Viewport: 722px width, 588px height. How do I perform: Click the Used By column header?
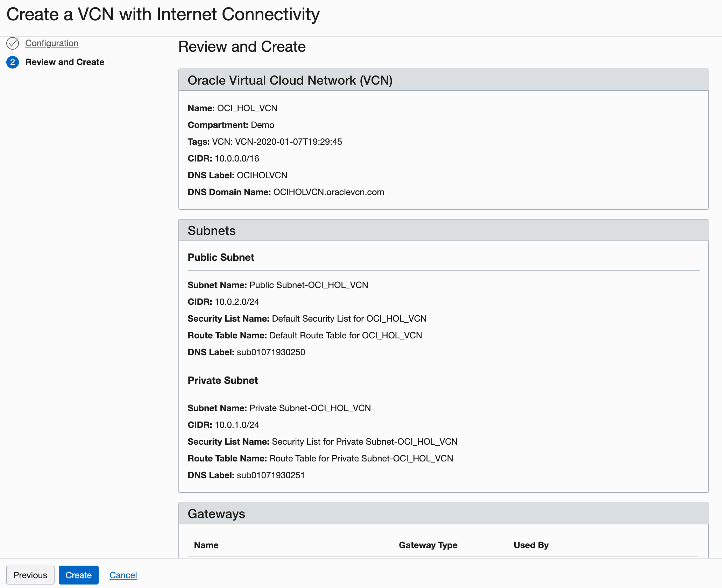[x=531, y=545]
